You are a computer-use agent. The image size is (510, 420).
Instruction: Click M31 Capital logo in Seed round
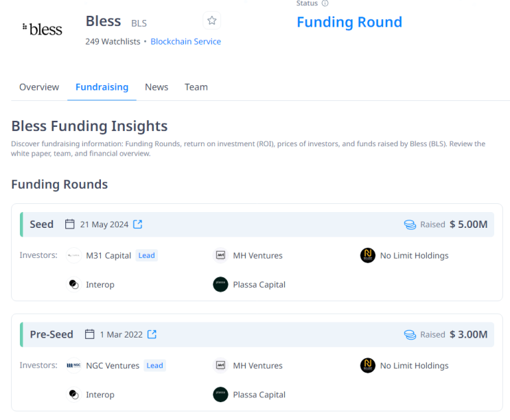click(74, 255)
